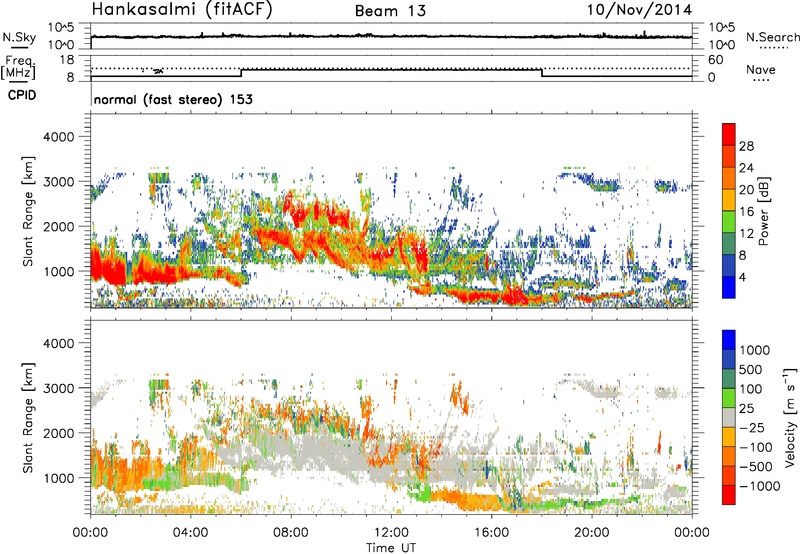Click the blue bottom of power colorbar
Screen dimensions: 800x554
coord(729,287)
